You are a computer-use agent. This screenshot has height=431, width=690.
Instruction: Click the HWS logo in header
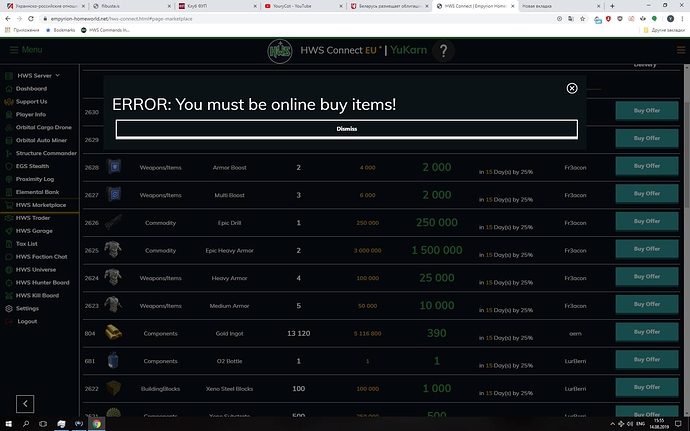pos(280,51)
